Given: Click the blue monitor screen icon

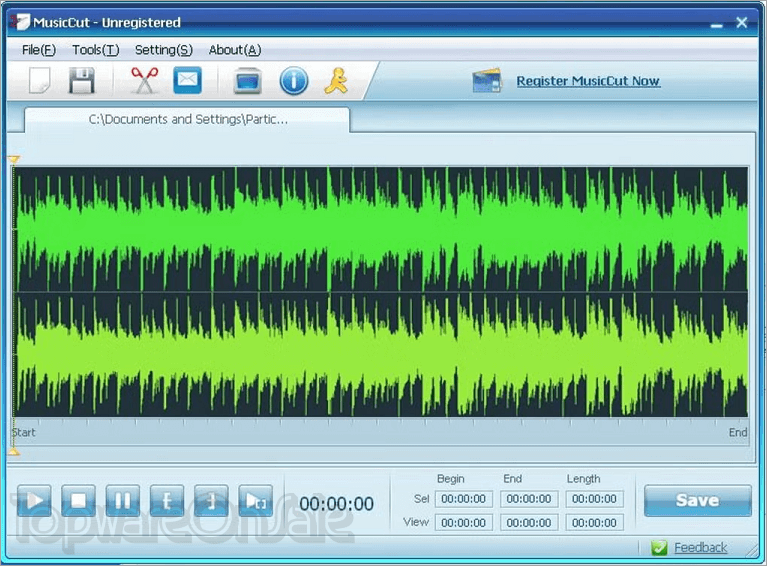Looking at the screenshot, I should [248, 81].
